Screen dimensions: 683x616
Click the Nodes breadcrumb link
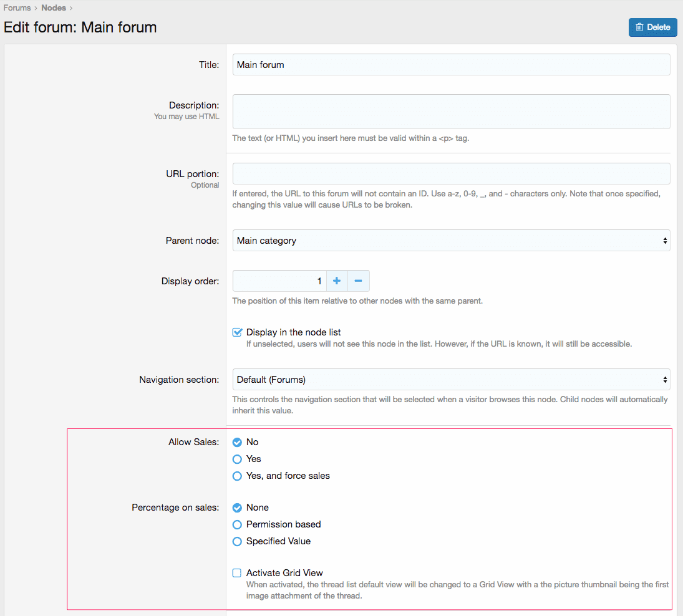pyautogui.click(x=54, y=8)
